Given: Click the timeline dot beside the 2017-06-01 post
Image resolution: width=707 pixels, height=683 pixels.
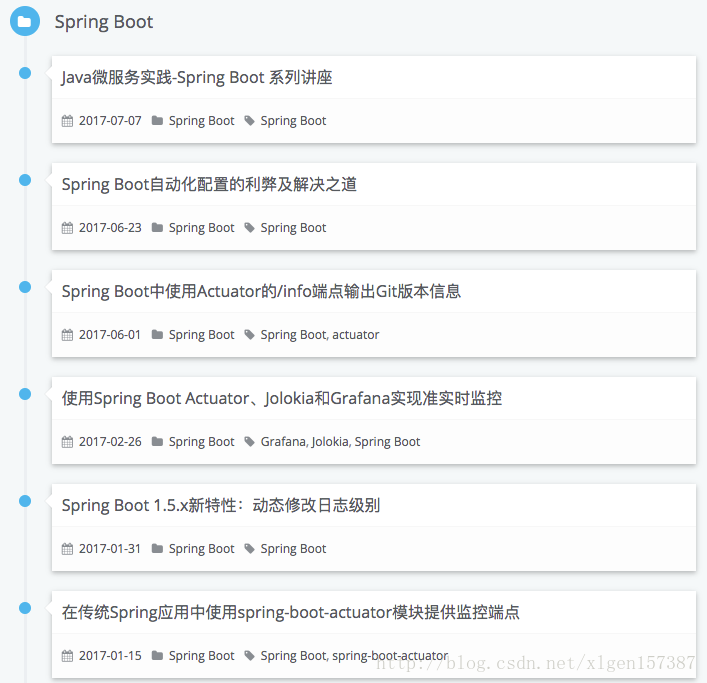Looking at the screenshot, I should [25, 287].
